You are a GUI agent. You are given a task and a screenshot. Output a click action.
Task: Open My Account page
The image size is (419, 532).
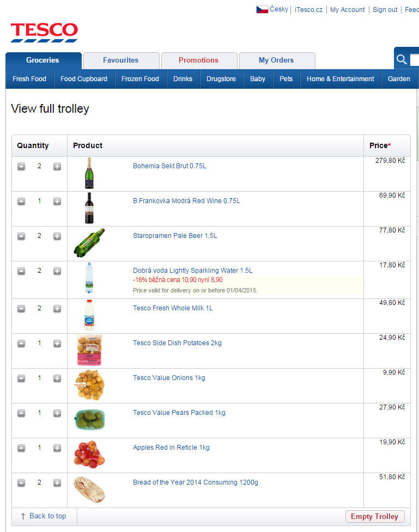[348, 9]
